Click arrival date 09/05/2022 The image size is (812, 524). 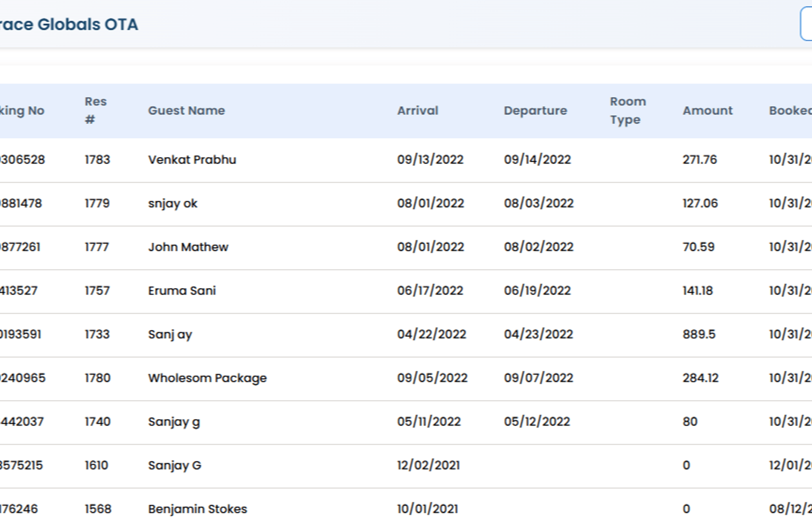tap(432, 378)
